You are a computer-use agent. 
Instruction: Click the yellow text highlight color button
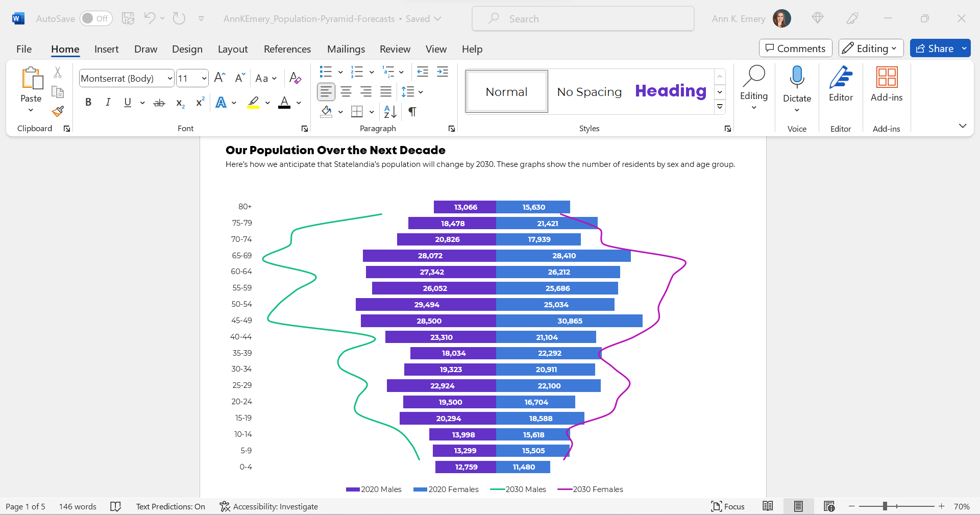[254, 102]
